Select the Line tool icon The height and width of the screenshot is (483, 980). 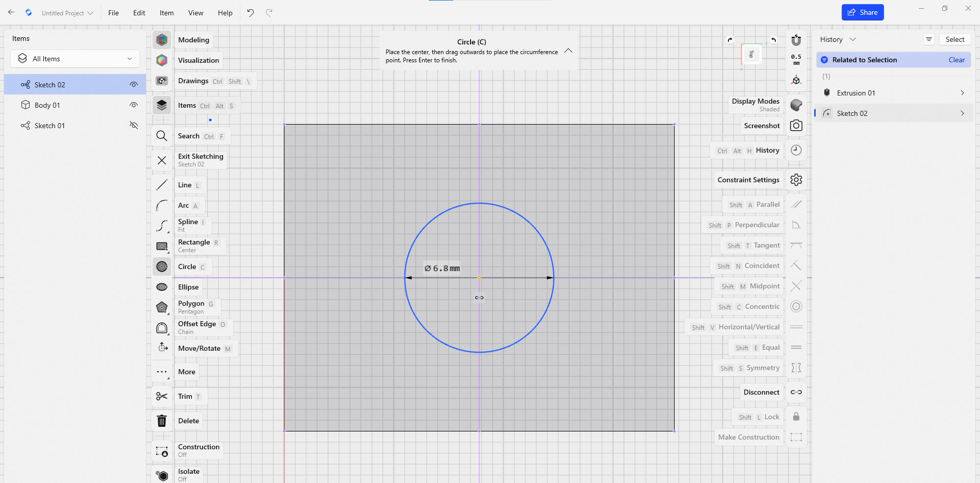[x=162, y=185]
